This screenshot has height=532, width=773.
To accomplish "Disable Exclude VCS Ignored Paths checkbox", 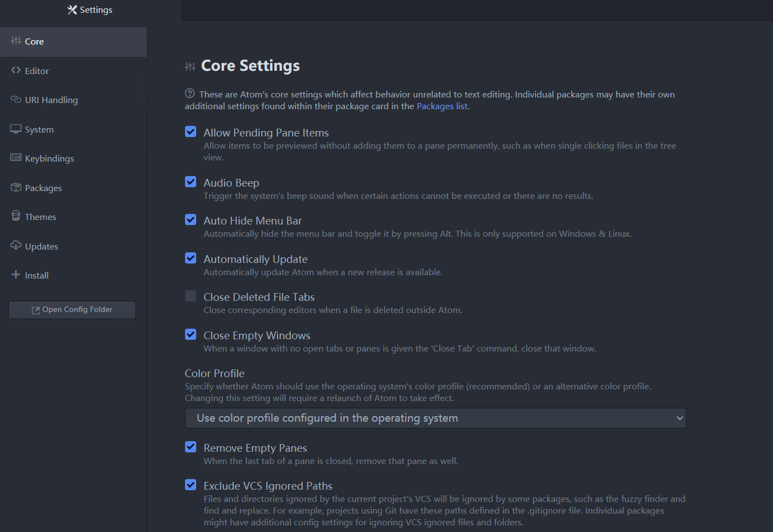I will point(191,485).
